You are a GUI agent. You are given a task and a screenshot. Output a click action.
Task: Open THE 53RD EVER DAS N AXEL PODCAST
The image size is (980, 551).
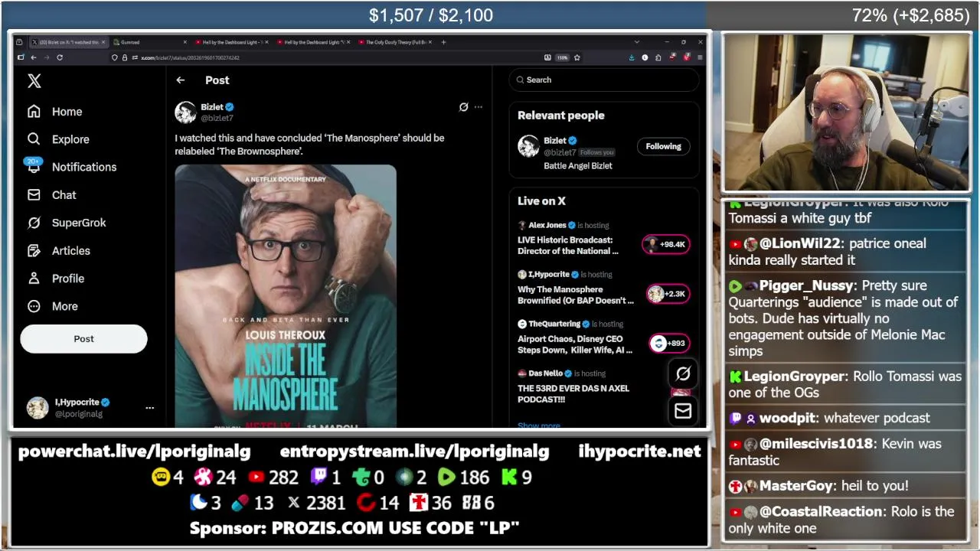click(573, 393)
